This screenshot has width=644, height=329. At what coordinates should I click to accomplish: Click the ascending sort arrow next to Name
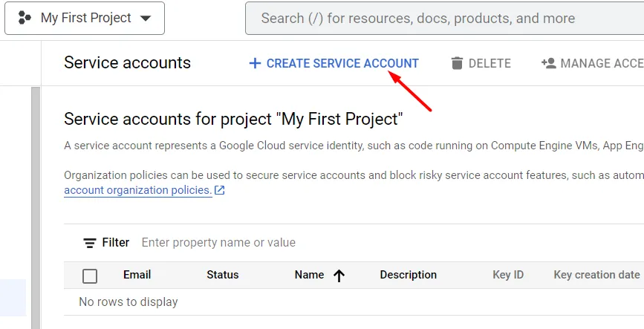[x=339, y=276]
